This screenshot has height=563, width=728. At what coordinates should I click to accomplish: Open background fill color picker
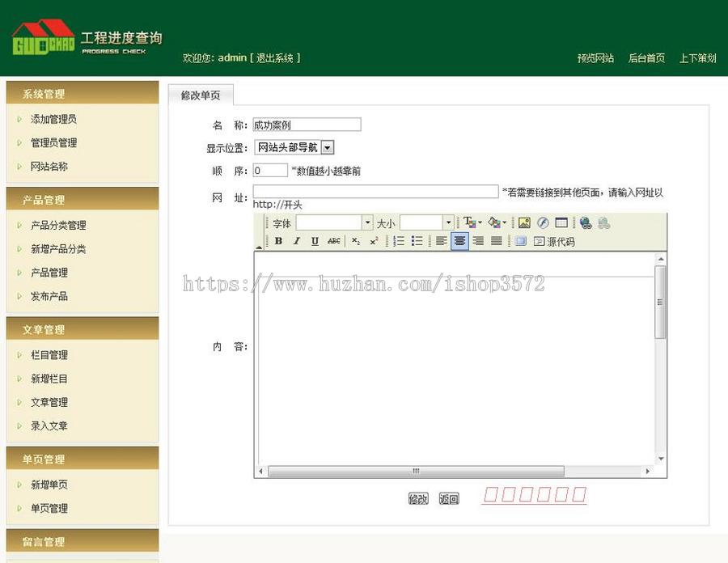point(497,222)
